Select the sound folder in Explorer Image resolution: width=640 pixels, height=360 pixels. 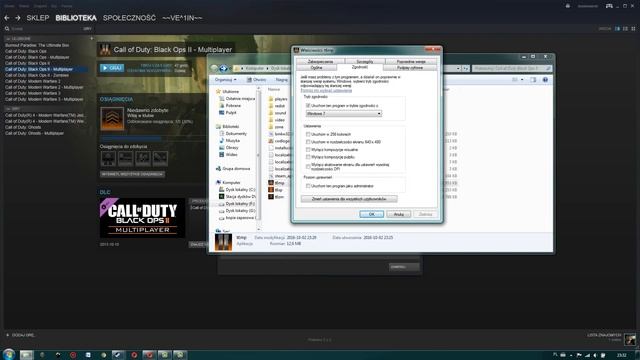(x=278, y=113)
